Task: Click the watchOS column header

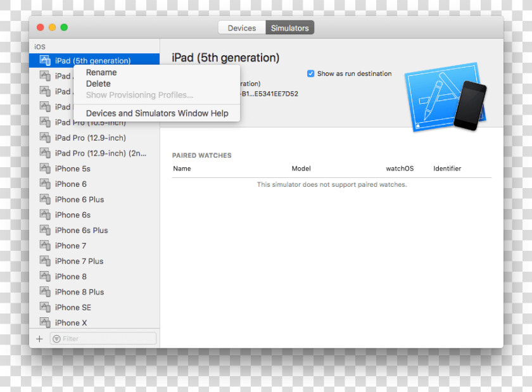Action: coord(400,168)
